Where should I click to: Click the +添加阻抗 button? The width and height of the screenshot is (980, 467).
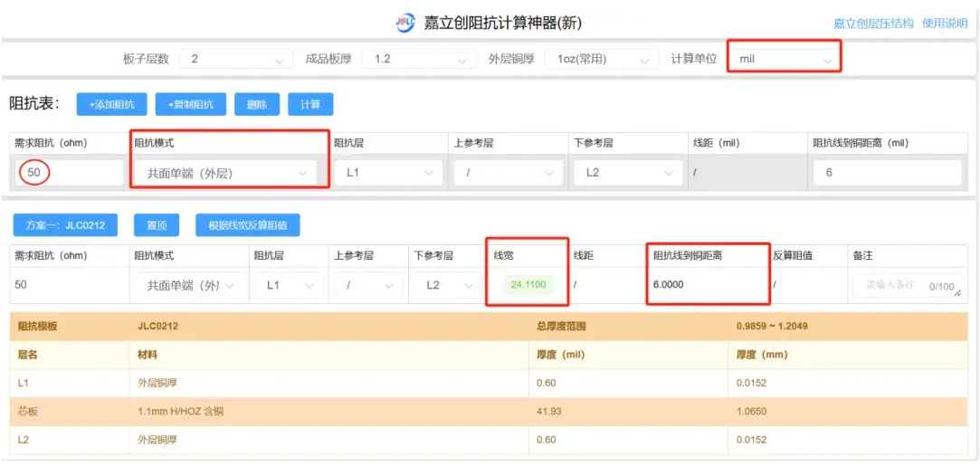tap(112, 104)
